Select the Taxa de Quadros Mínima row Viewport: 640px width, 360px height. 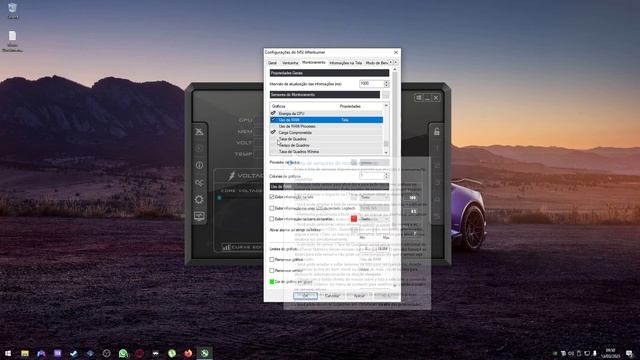(x=326, y=151)
